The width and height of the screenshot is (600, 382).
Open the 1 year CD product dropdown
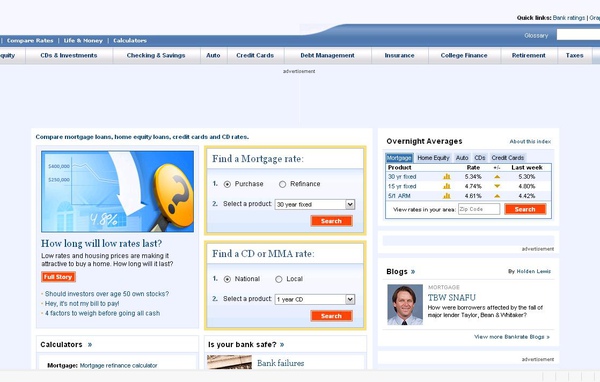(x=315, y=299)
